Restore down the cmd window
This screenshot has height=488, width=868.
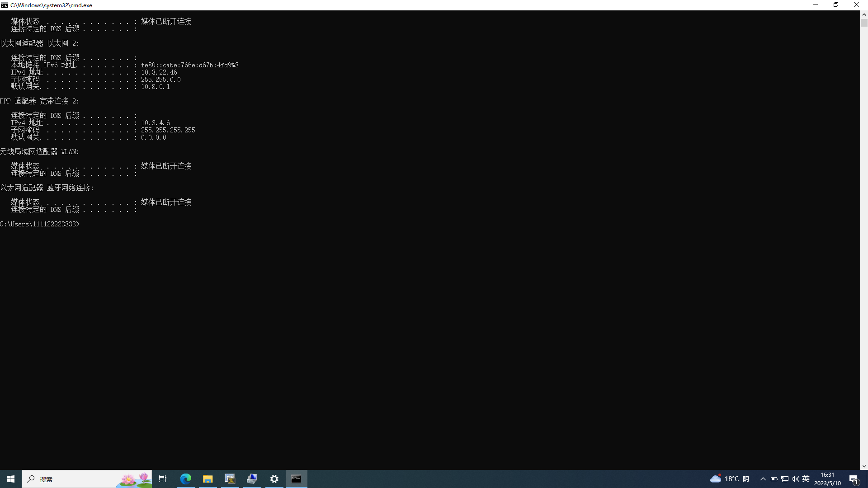pyautogui.click(x=836, y=5)
